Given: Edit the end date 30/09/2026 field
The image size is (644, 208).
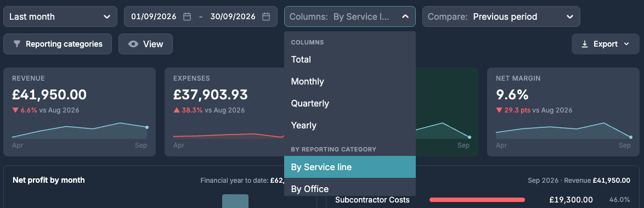Looking at the screenshot, I should coord(233,16).
